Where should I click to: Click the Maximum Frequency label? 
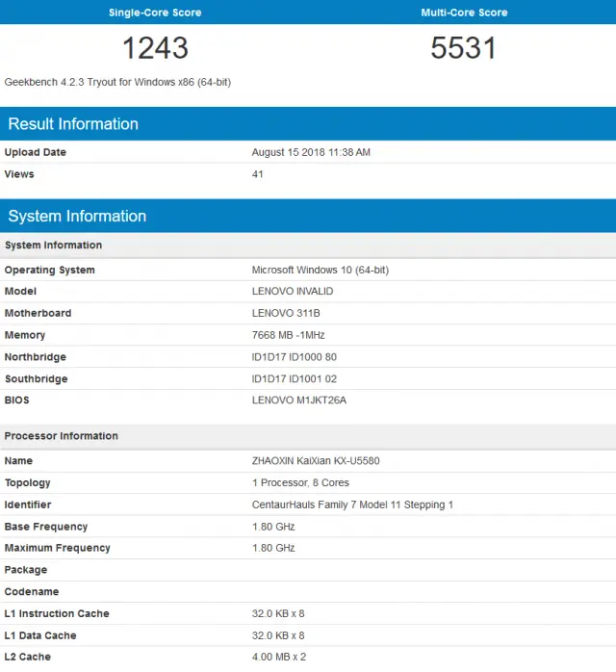(58, 548)
